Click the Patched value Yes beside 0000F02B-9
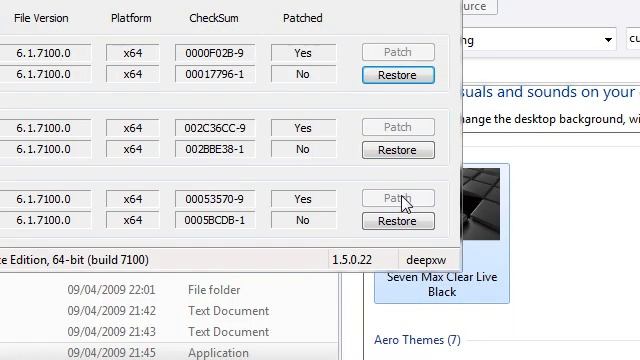Viewport: 640px width, 360px height. coord(303,53)
